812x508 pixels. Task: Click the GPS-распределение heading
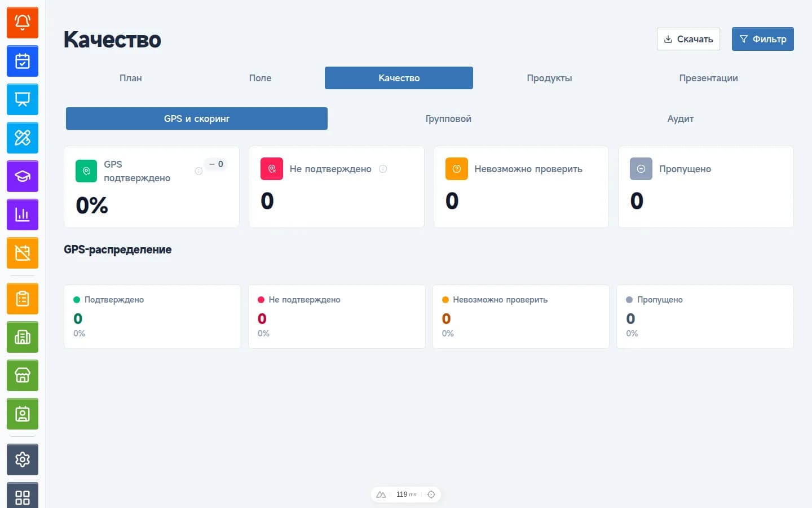pos(118,249)
